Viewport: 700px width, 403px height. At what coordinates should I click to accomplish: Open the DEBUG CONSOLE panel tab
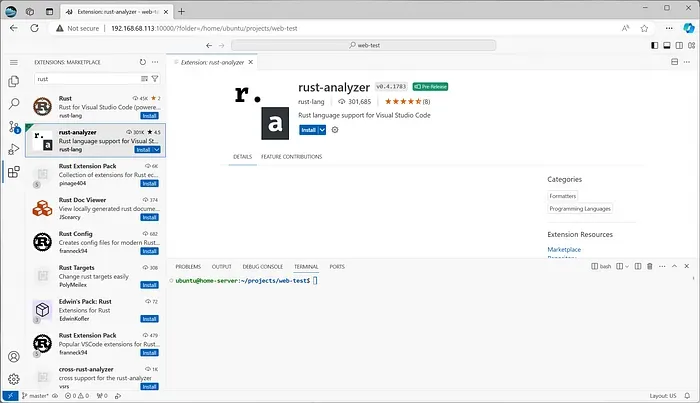click(x=262, y=266)
